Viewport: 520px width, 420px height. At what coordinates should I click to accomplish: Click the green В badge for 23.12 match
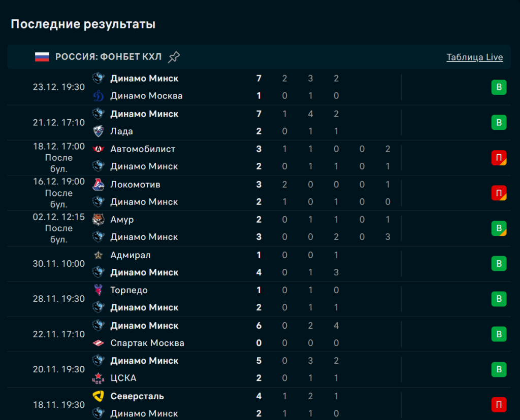point(499,87)
